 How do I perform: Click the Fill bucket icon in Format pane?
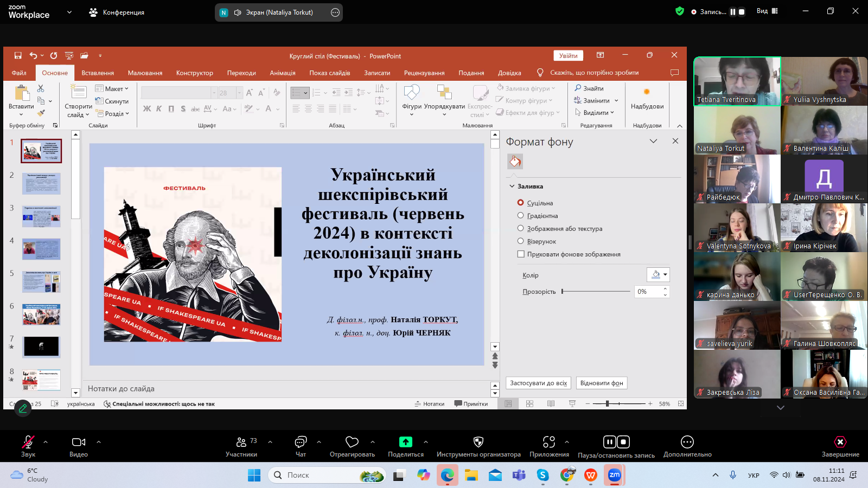(515, 161)
